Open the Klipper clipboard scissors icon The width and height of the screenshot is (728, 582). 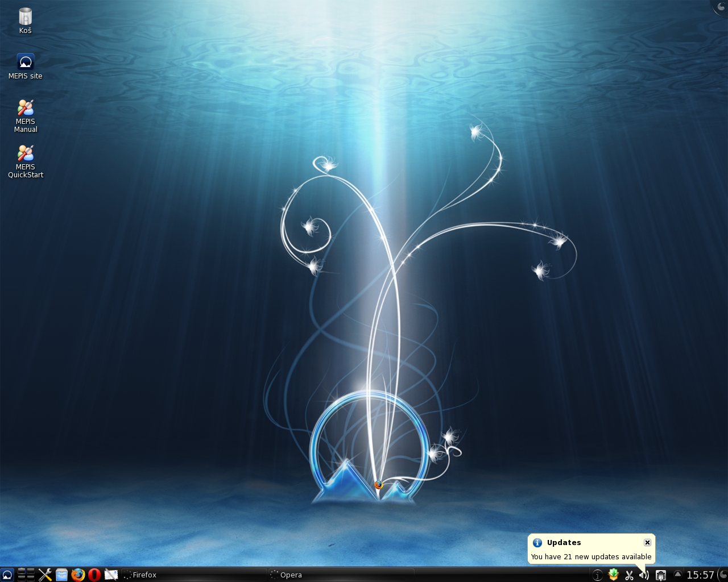point(629,575)
